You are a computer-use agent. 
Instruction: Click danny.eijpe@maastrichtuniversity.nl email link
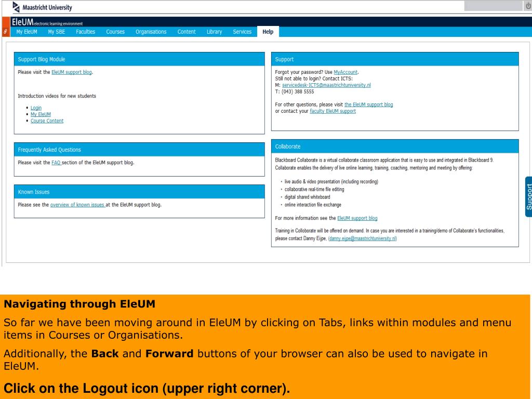click(x=362, y=238)
